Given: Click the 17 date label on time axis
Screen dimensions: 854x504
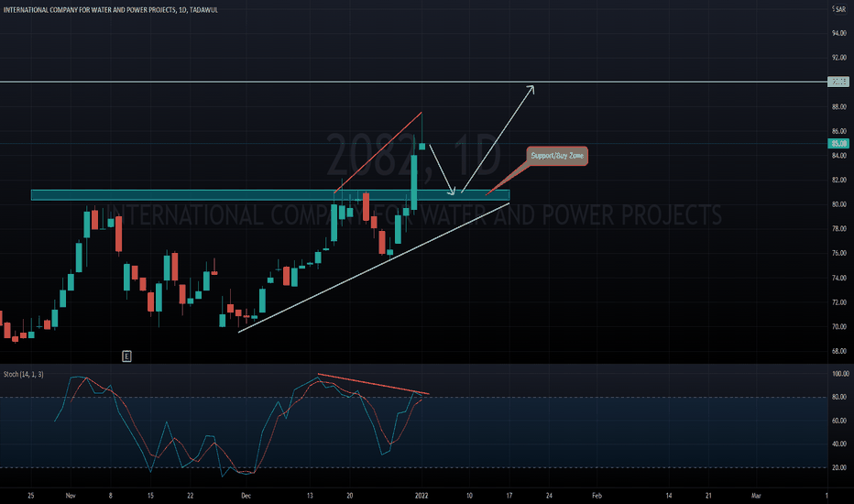Looking at the screenshot, I should [x=509, y=496].
